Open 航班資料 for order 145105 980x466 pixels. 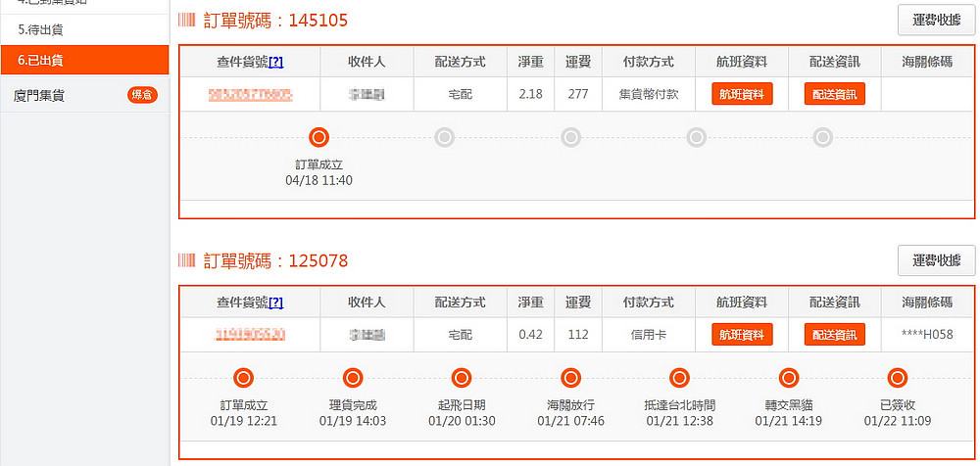pyautogui.click(x=742, y=94)
